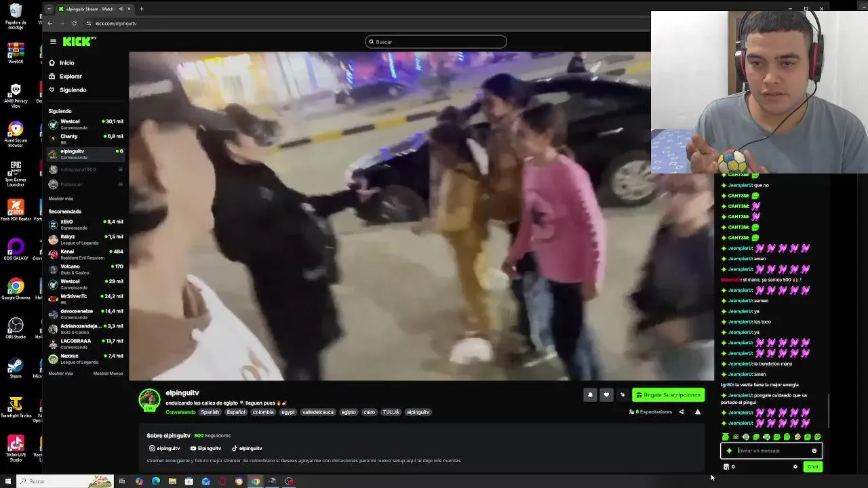Click the first quick emote in chat bar
The width and height of the screenshot is (868, 488).
726,437
